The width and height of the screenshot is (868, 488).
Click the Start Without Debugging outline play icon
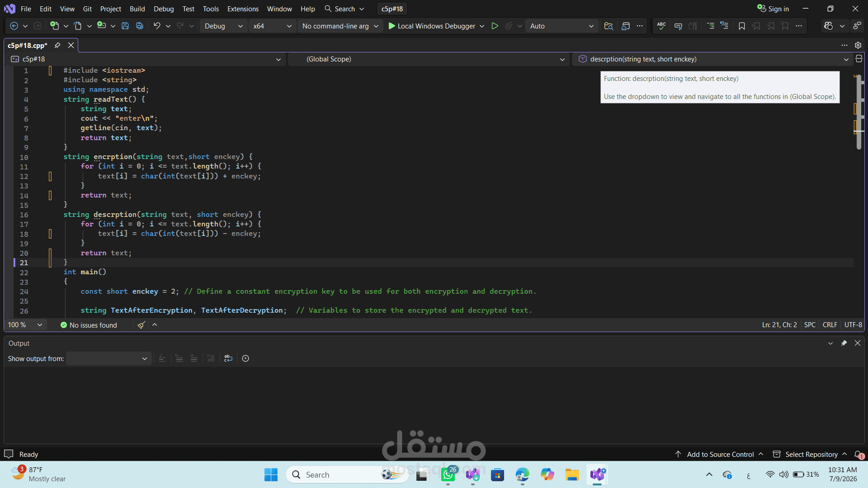point(495,26)
